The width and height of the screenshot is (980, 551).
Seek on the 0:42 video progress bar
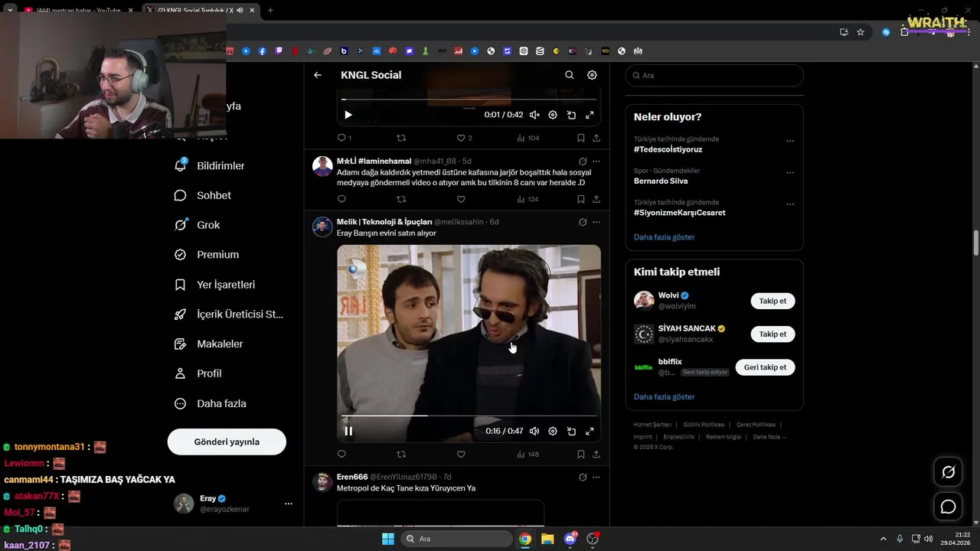(469, 99)
